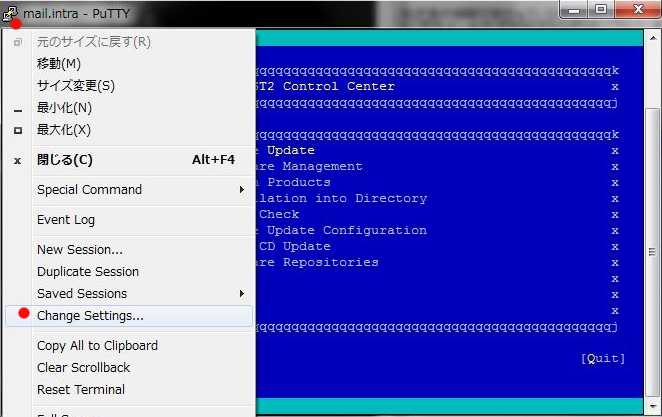The height and width of the screenshot is (417, 662).
Task: Click the close x icon beside 閉じる(C)
Action: pyautogui.click(x=18, y=161)
